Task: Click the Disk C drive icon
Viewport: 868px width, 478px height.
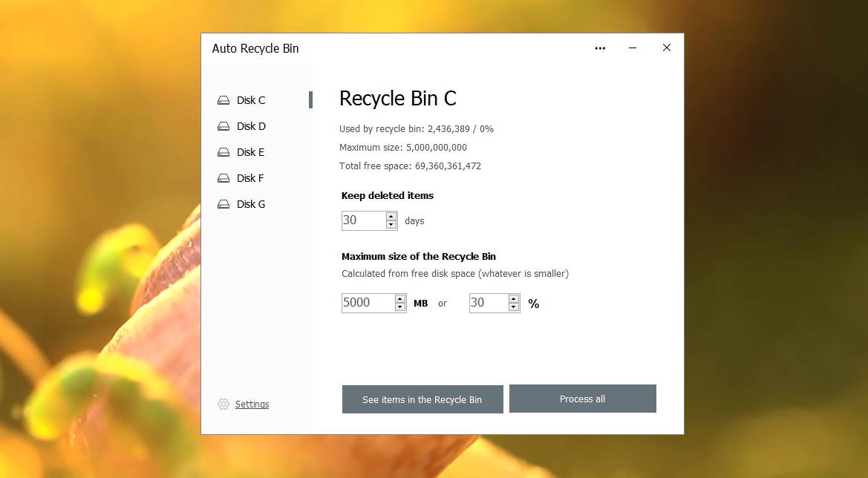Action: [223, 101]
